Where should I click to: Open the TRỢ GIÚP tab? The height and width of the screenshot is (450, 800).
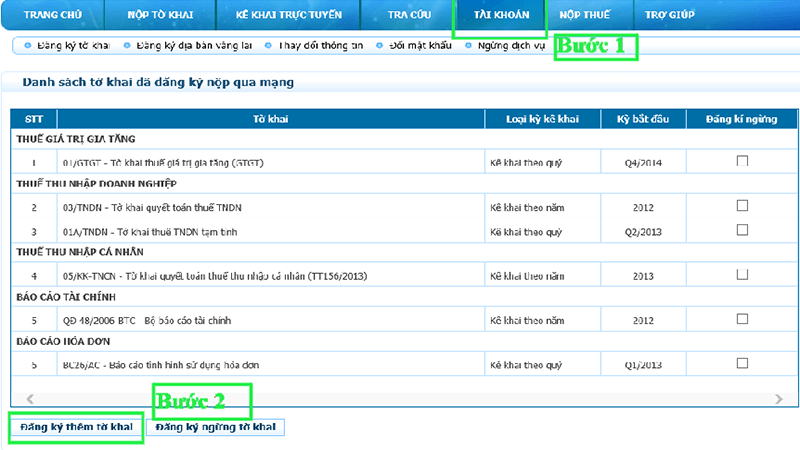[x=671, y=16]
